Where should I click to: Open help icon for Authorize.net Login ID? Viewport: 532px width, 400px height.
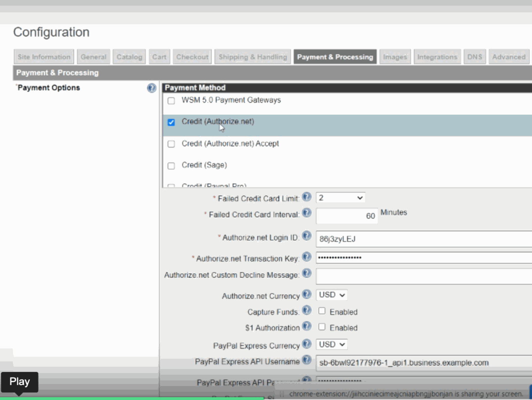pyautogui.click(x=307, y=236)
